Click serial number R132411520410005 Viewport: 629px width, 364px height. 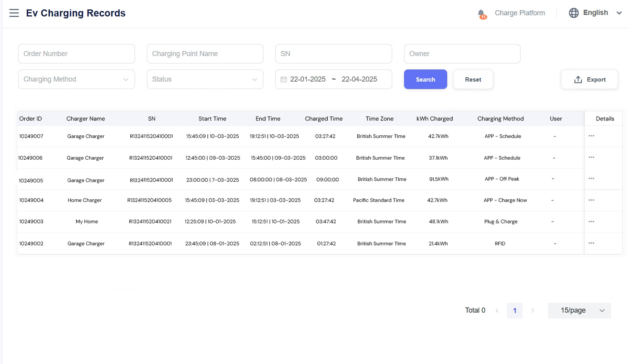coord(149,200)
